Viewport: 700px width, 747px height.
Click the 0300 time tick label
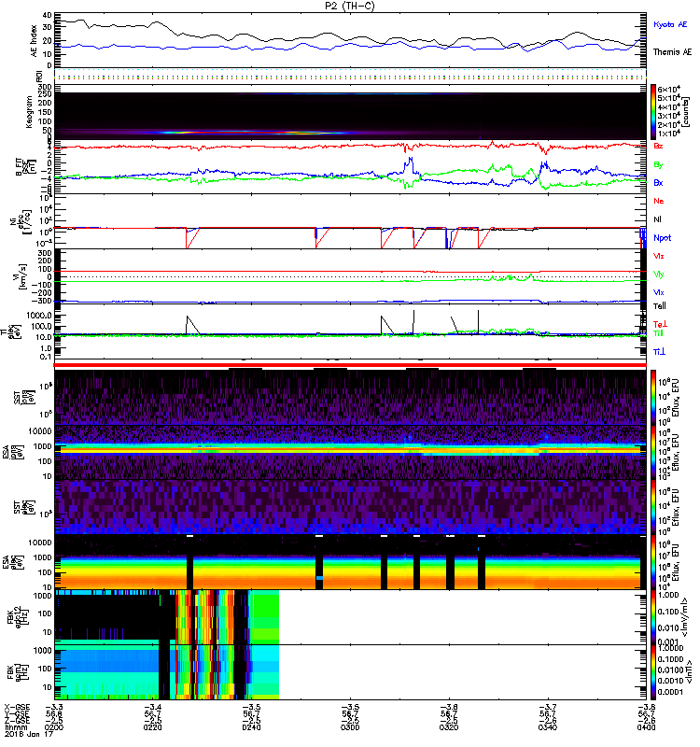(x=350, y=727)
